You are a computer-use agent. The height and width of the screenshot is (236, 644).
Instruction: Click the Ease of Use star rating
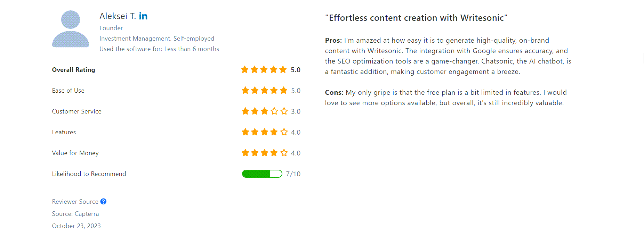point(264,90)
